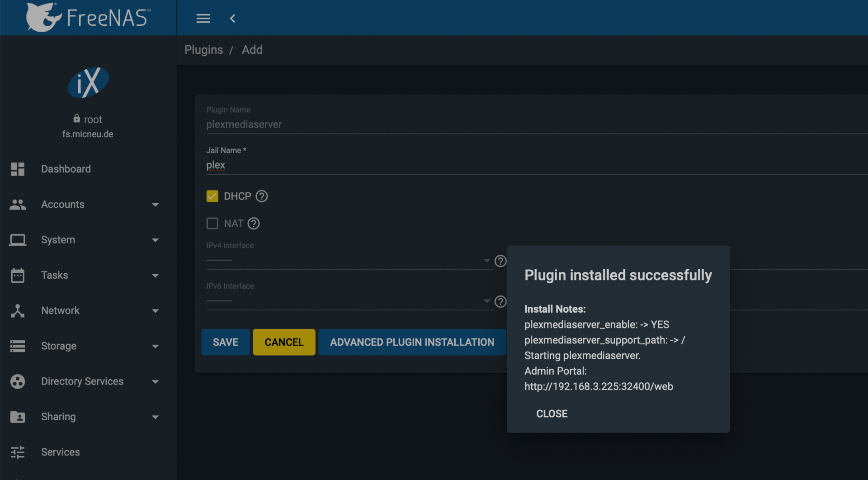This screenshot has width=868, height=480.
Task: Click the Plugin Name field
Action: 537,124
